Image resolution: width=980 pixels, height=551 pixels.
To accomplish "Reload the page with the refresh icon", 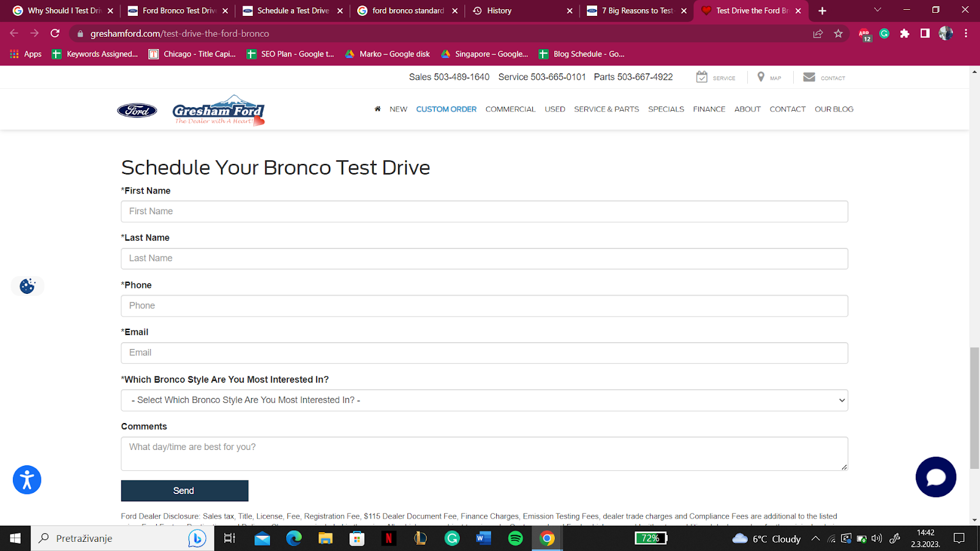I will pos(55,34).
